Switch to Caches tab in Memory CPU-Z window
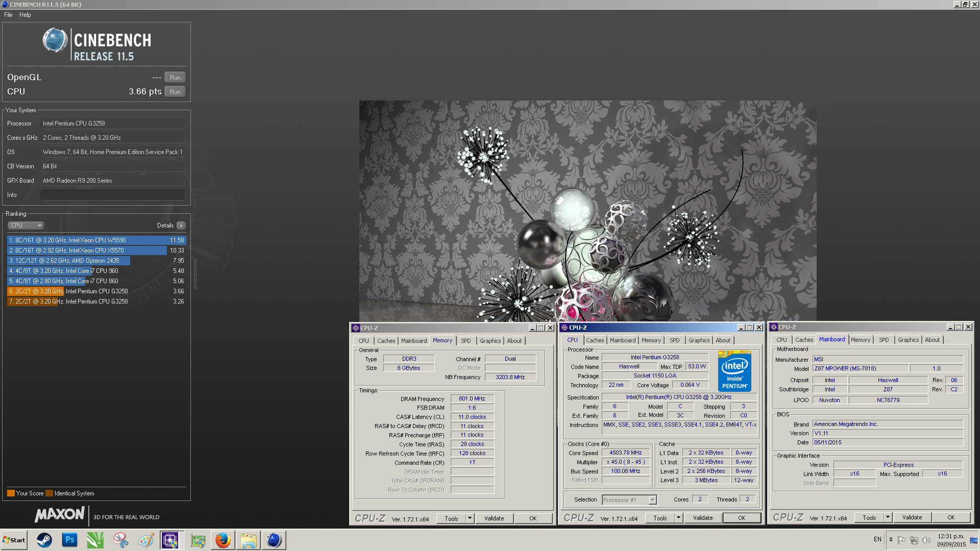The height and width of the screenshot is (551, 980). pyautogui.click(x=386, y=341)
